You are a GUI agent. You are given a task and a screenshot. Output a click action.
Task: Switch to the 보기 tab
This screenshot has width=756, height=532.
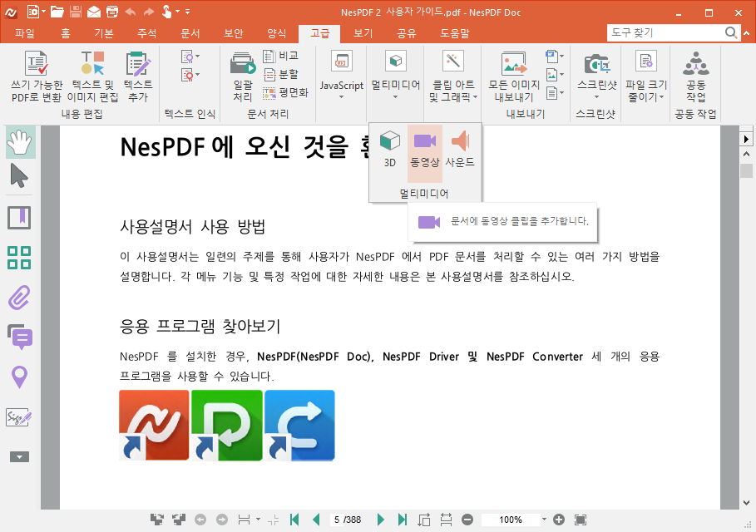point(363,33)
